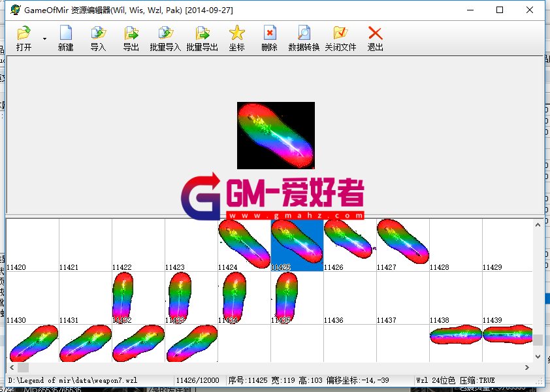The height and width of the screenshot is (392, 550).
Task: Select empty frame cell 11420
Action: coord(33,245)
